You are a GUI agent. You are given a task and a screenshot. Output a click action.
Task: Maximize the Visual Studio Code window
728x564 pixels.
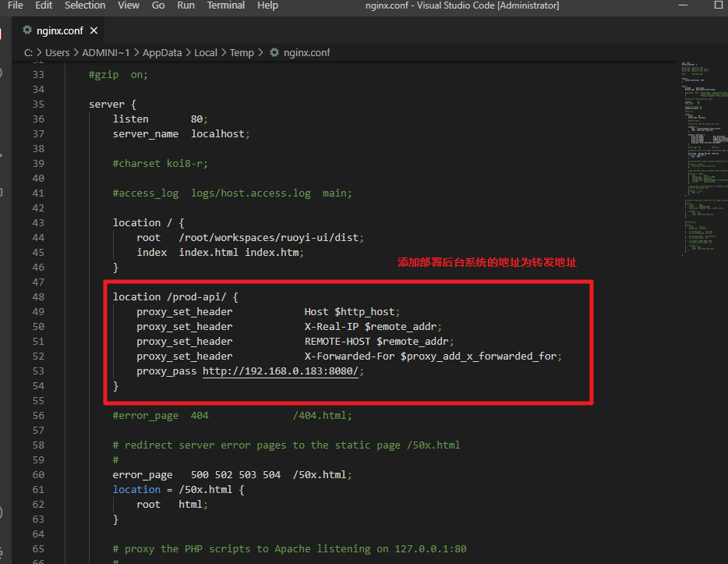(x=718, y=5)
